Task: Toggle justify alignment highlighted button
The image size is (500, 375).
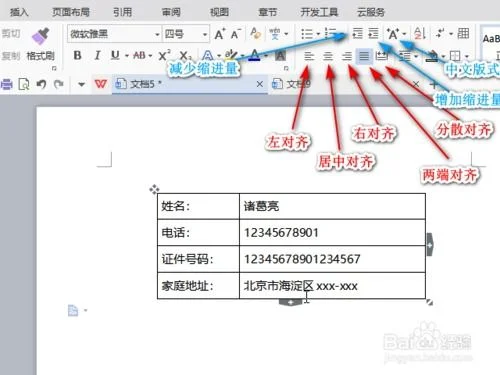Action: pos(364,56)
